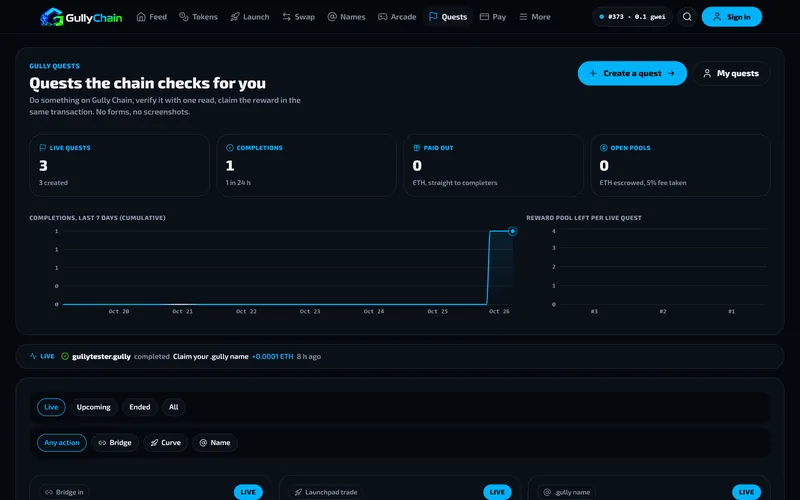Viewport: 800px width, 500px height.
Task: Click the Launchpad trade tag on quest card
Action: (x=326, y=492)
